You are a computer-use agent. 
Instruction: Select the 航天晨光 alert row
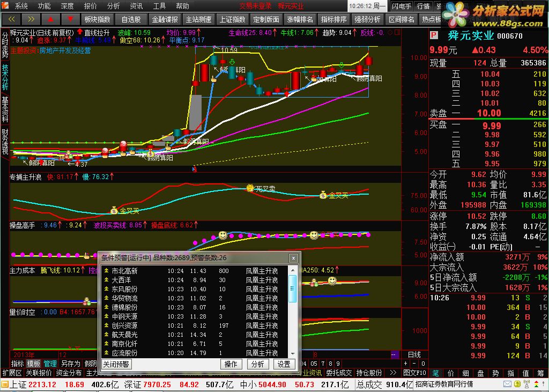195,335
